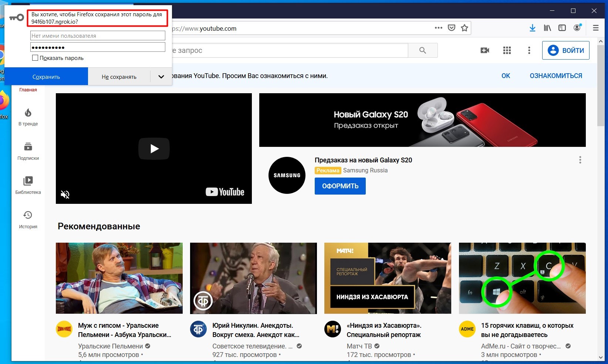
Task: Open the Firefox account icon
Action: coord(577,28)
